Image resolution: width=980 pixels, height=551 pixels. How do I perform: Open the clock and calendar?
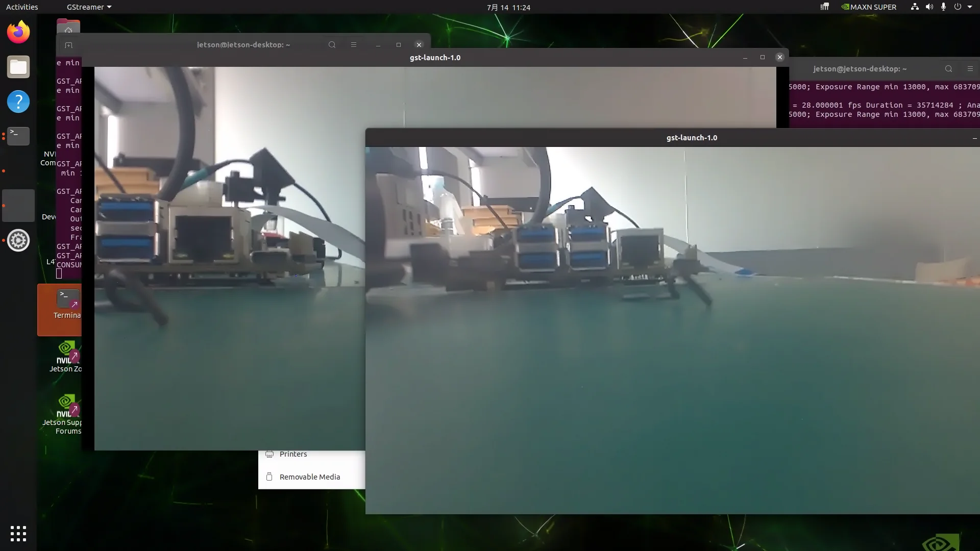tap(508, 7)
